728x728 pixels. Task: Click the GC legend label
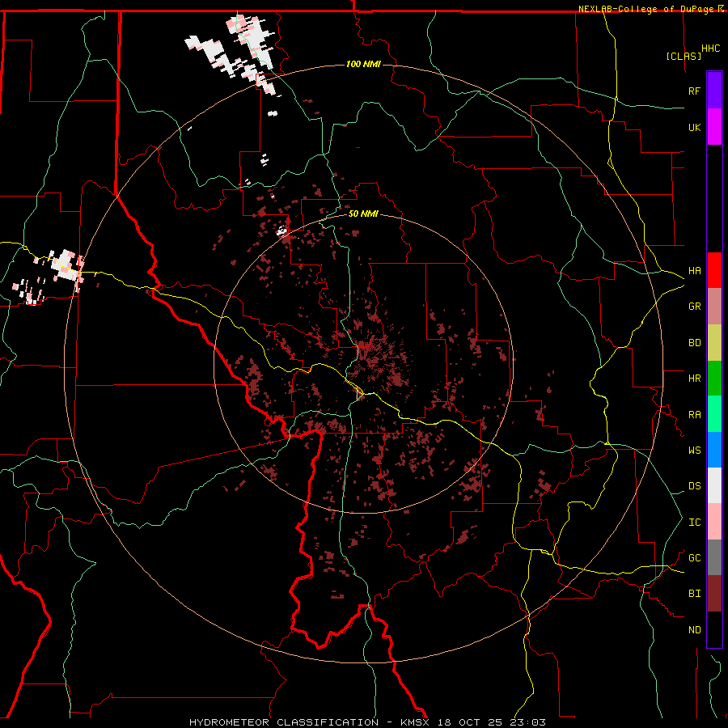(694, 557)
